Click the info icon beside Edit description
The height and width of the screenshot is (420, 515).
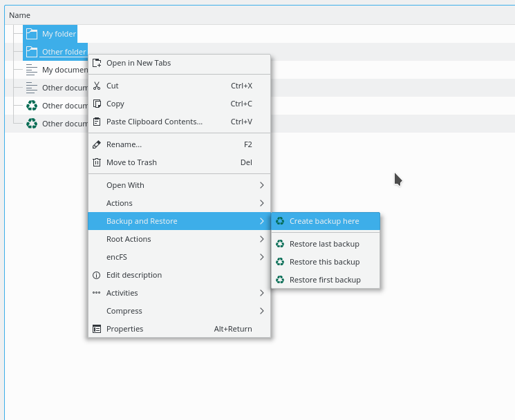pos(97,276)
